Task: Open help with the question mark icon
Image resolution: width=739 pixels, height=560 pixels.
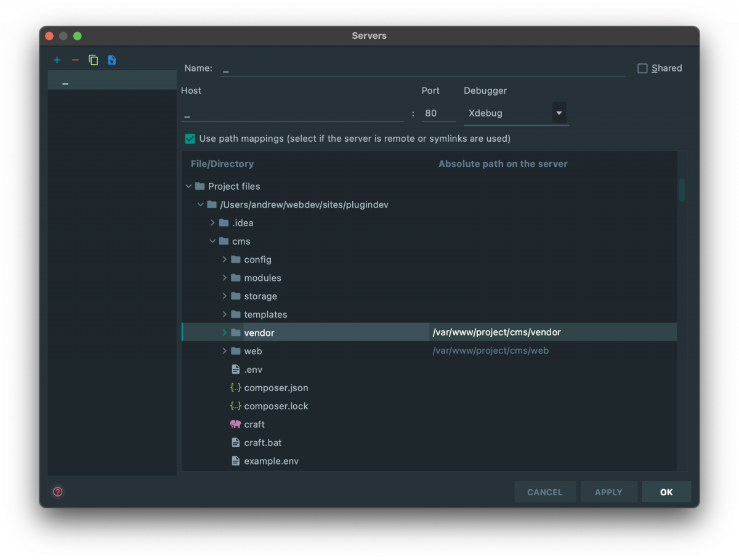Action: (x=58, y=492)
